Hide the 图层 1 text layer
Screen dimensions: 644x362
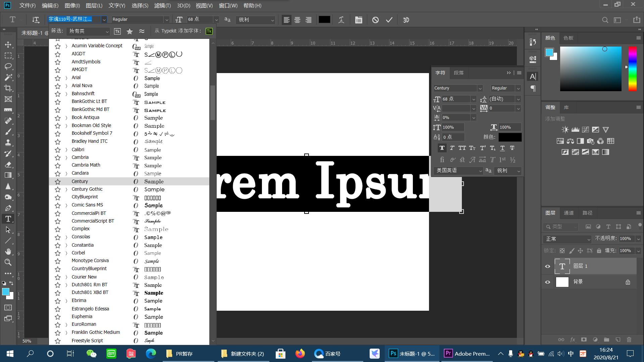point(547,266)
